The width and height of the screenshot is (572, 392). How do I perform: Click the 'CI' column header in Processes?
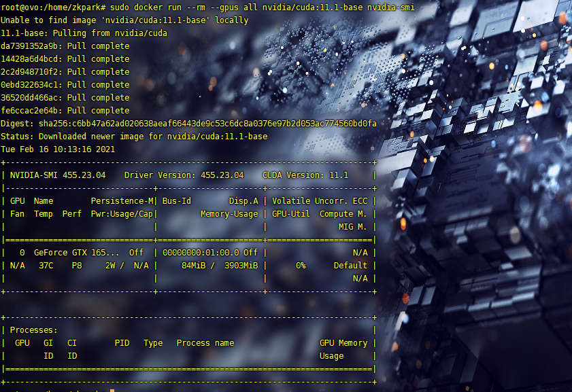click(72, 343)
